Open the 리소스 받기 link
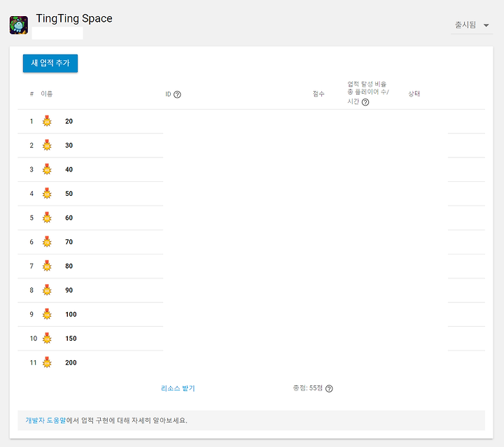The height and width of the screenshot is (447, 504). [x=178, y=388]
